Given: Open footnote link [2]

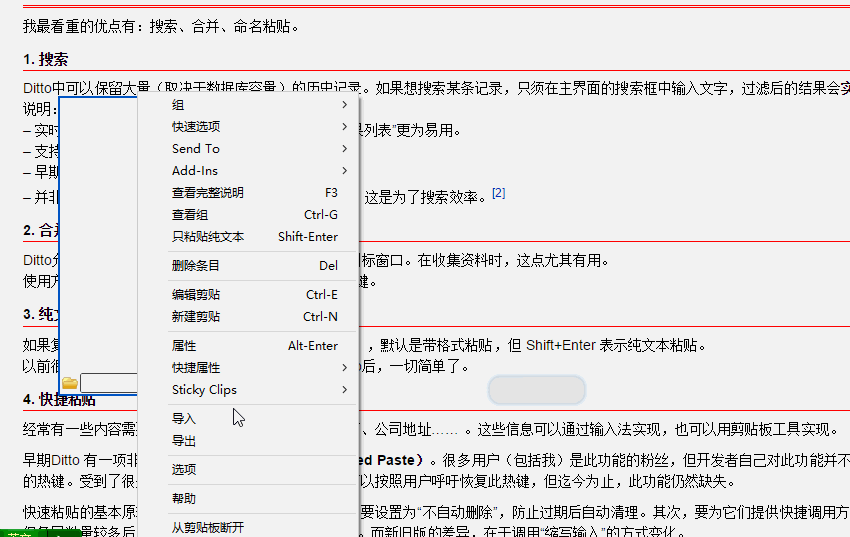Looking at the screenshot, I should tap(499, 192).
